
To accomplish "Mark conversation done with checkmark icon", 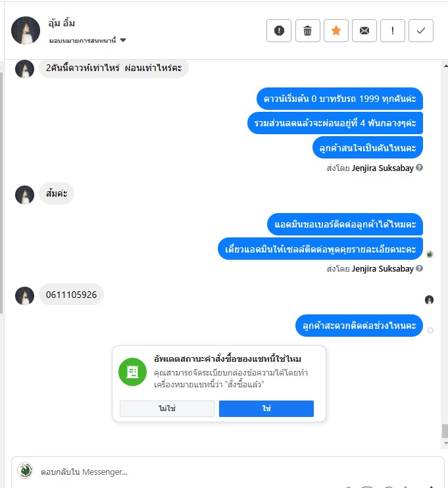I will (421, 30).
